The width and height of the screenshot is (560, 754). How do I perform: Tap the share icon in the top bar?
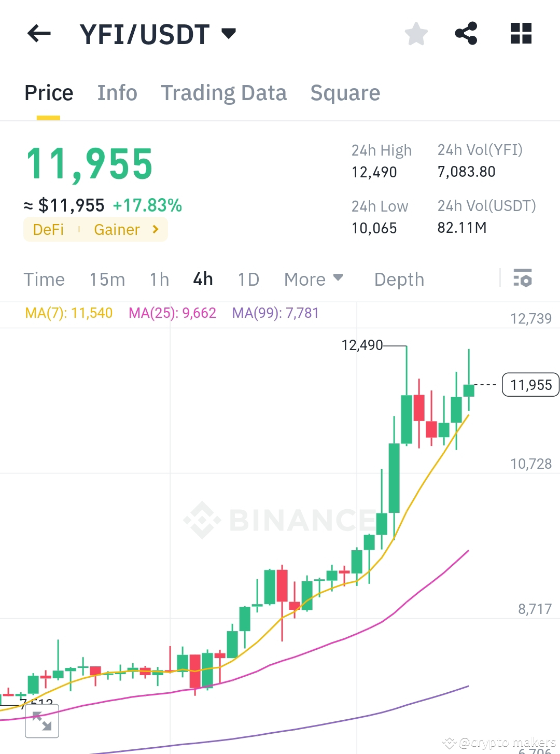pyautogui.click(x=466, y=34)
